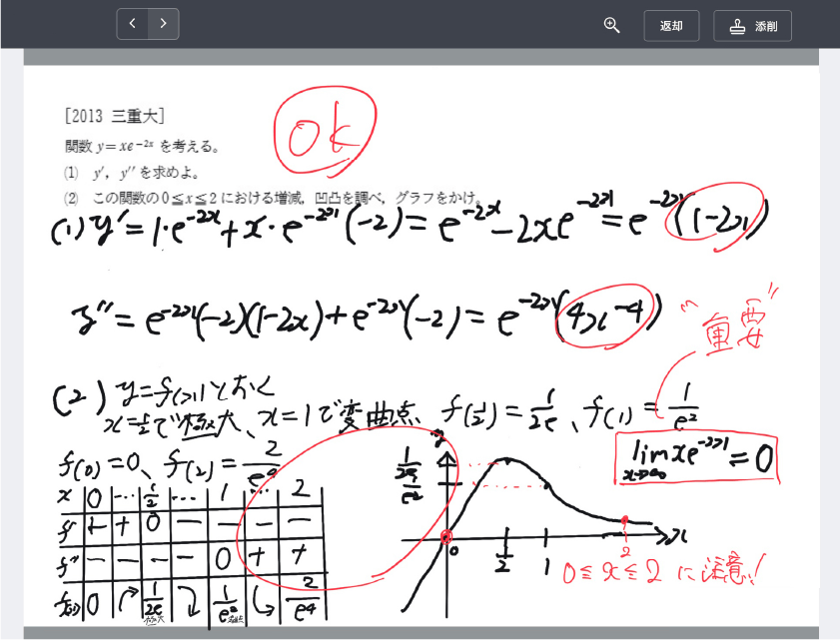Click the handwritten increase/decrease table
Viewport: 840px width, 640px height.
pyautogui.click(x=190, y=551)
